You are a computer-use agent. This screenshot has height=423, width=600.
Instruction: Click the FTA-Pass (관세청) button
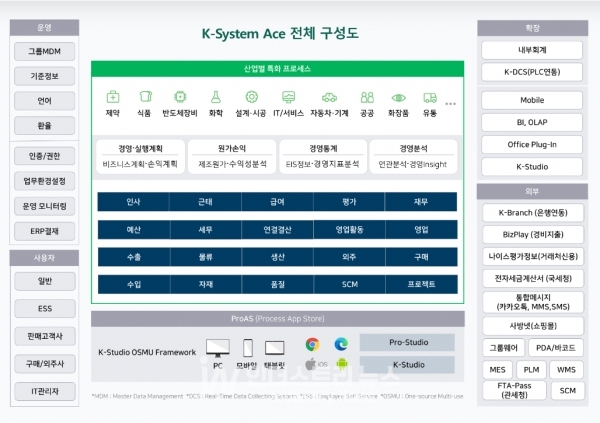pos(514,390)
